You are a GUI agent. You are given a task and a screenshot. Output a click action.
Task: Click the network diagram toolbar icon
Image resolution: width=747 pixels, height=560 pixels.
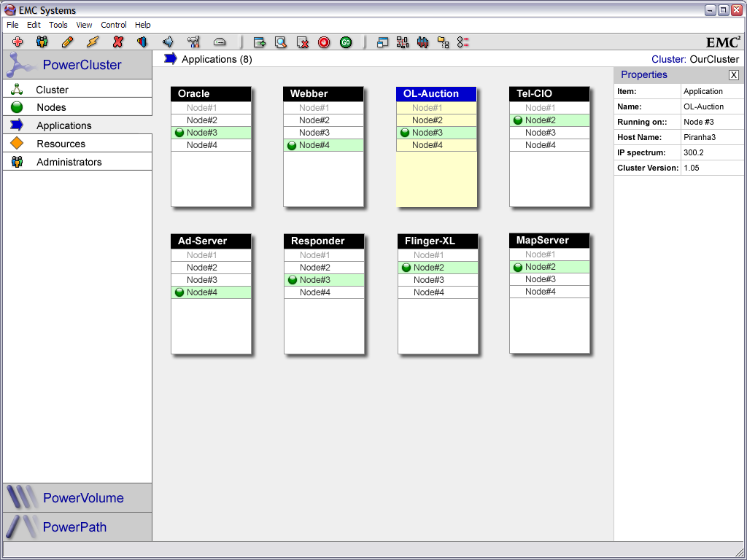(403, 42)
